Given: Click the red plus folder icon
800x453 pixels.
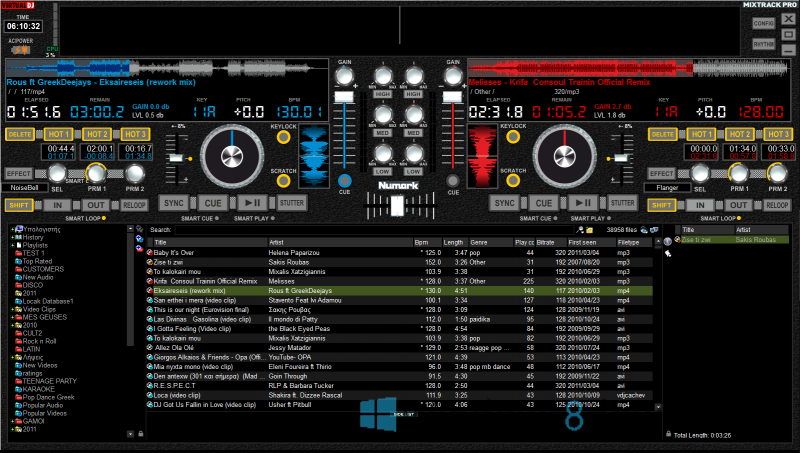Looking at the screenshot, I should [139, 248].
